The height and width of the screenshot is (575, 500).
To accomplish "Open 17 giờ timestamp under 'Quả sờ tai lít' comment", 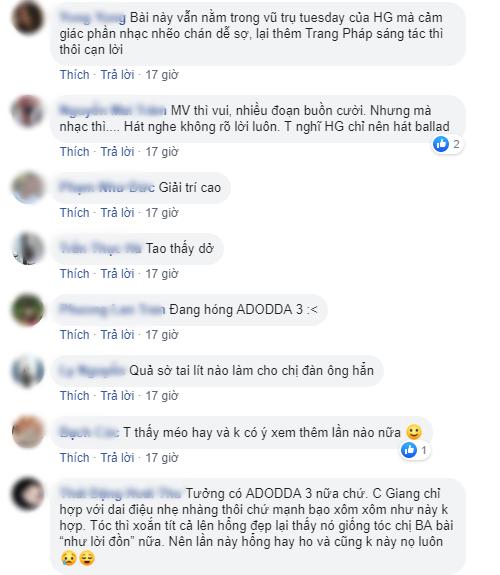I will pyautogui.click(x=162, y=396).
